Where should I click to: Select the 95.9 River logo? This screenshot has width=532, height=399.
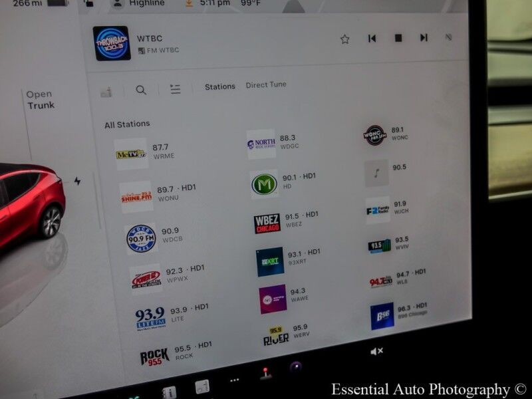point(276,336)
